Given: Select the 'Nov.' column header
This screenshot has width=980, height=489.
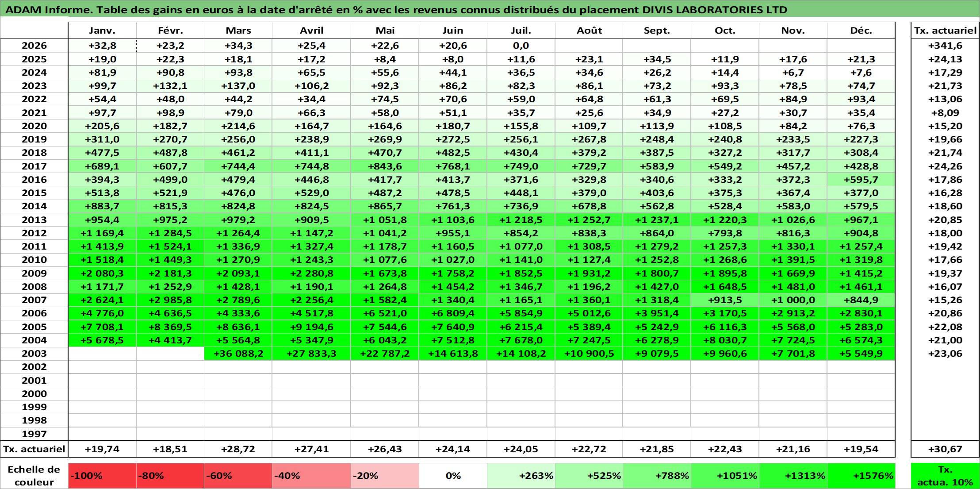Looking at the screenshot, I should 793,31.
